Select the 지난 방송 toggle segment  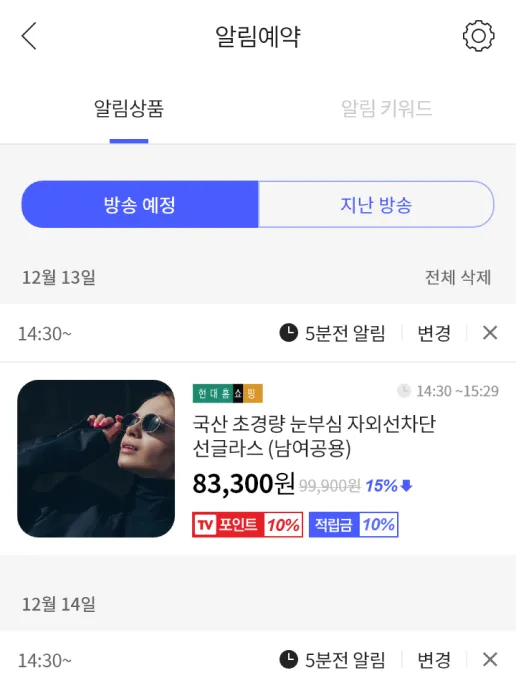[x=376, y=204]
